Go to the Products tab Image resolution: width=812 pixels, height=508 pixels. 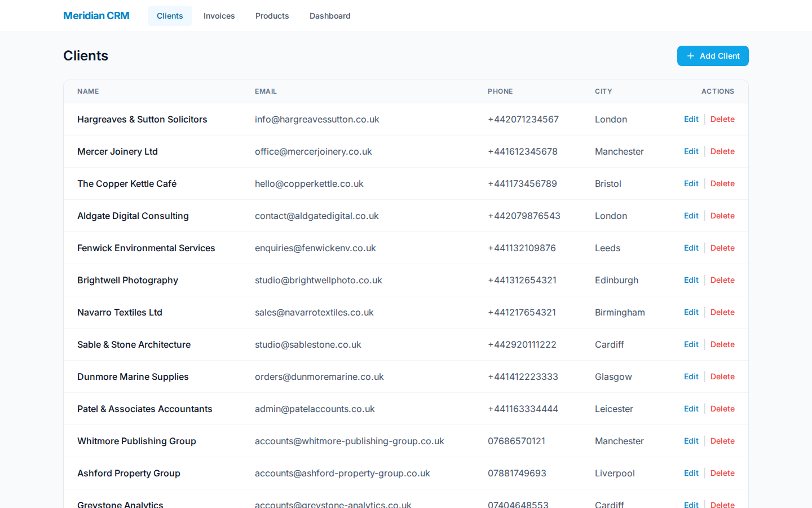tap(272, 16)
